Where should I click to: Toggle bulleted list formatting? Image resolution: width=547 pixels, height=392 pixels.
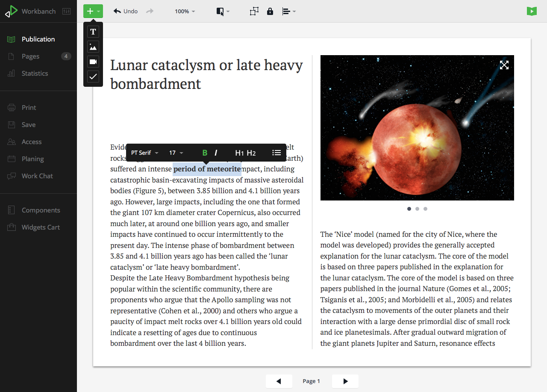pos(276,153)
